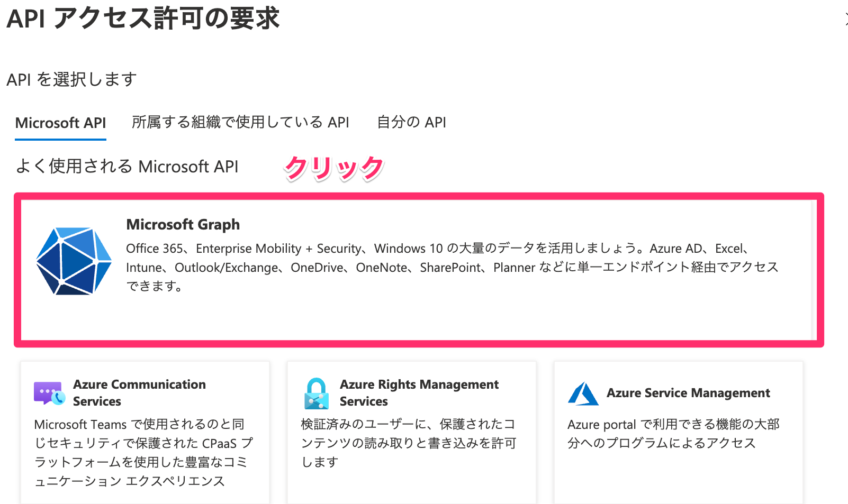848x504 pixels.
Task: Click the API を選択します label
Action: (71, 80)
